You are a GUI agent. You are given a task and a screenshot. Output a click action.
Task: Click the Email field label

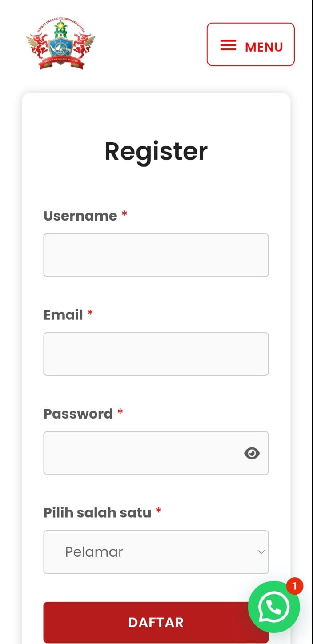point(63,315)
